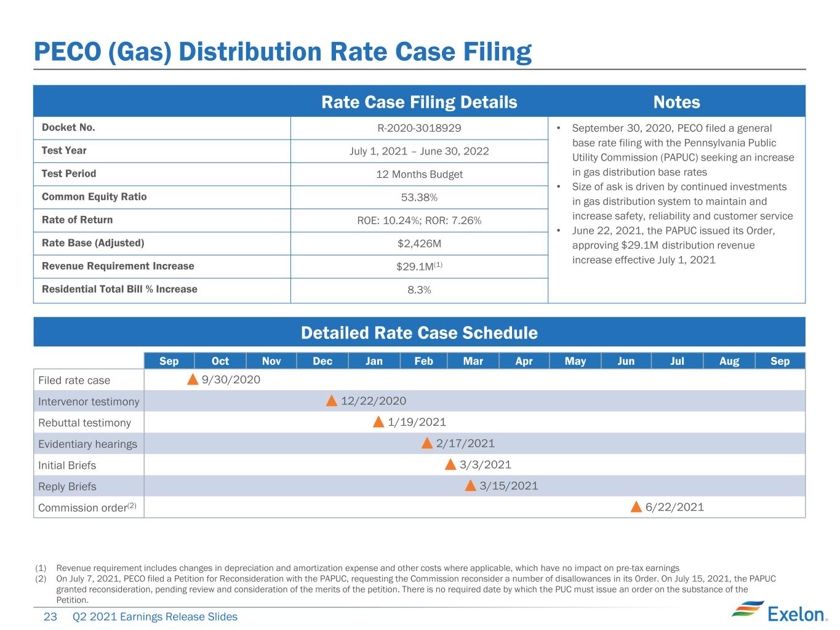Click the Commission order row label
This screenshot has height=630, width=840.
[87, 508]
